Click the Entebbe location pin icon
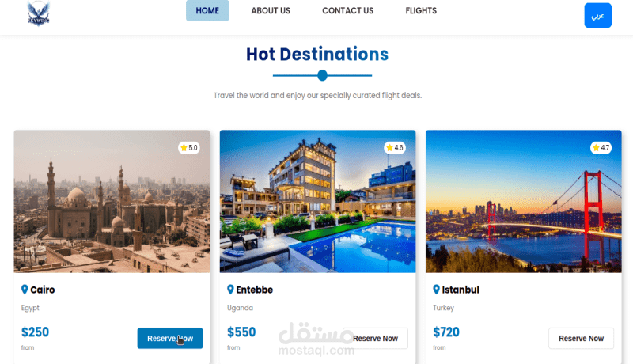Viewport: 633px width, 364px height. click(230, 290)
